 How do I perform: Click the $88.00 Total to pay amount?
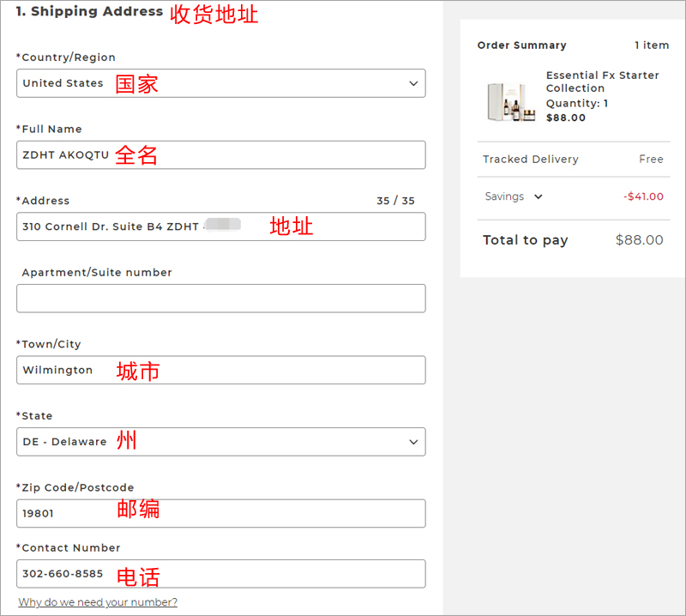click(x=639, y=240)
